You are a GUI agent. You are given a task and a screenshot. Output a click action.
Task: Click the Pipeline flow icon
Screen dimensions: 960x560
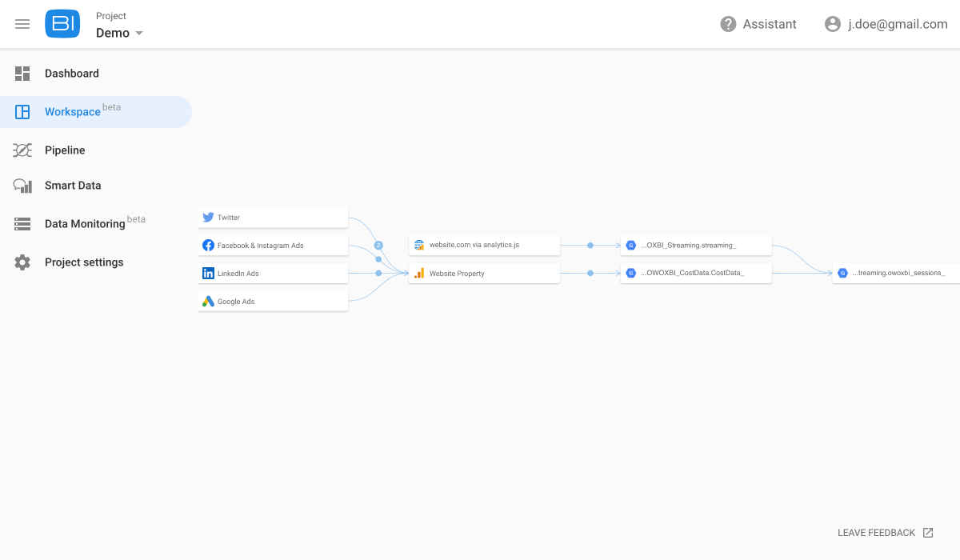22,150
